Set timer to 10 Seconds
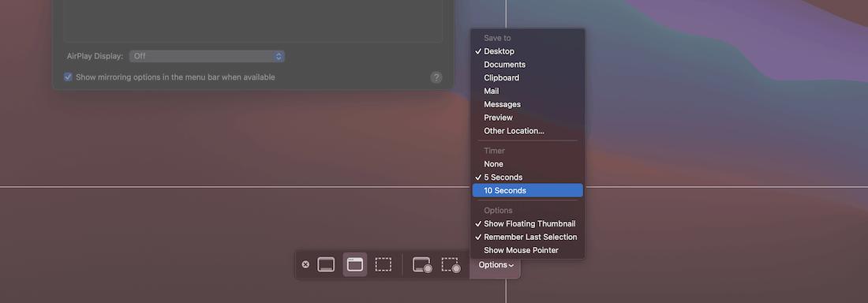The height and width of the screenshot is (303, 868). pos(528,190)
